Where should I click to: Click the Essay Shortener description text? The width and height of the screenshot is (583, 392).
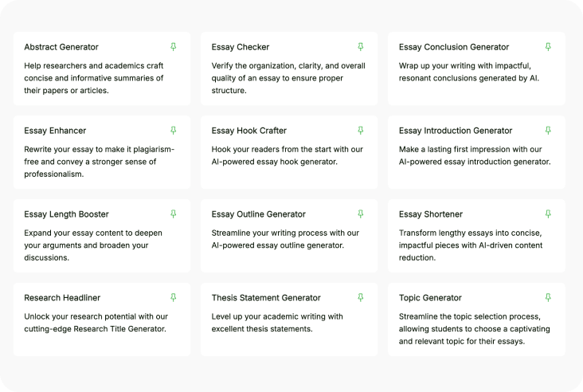(x=471, y=245)
